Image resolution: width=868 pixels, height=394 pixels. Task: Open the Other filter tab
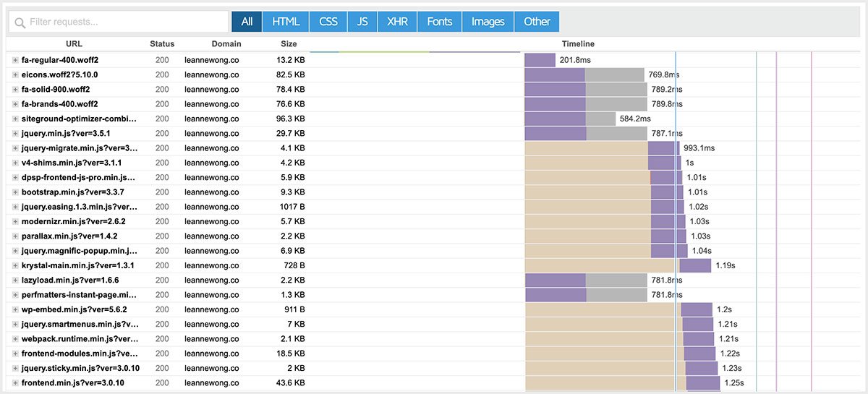[x=537, y=22]
